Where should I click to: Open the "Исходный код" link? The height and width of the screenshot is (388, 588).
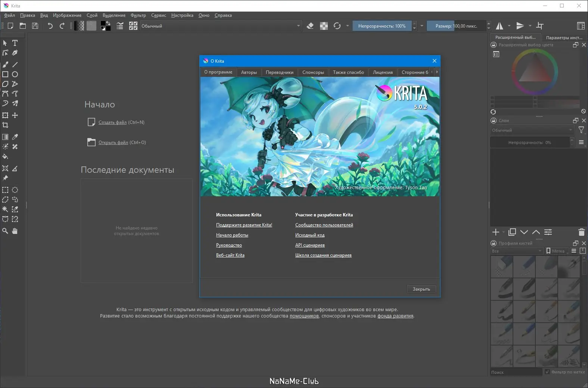(x=310, y=235)
